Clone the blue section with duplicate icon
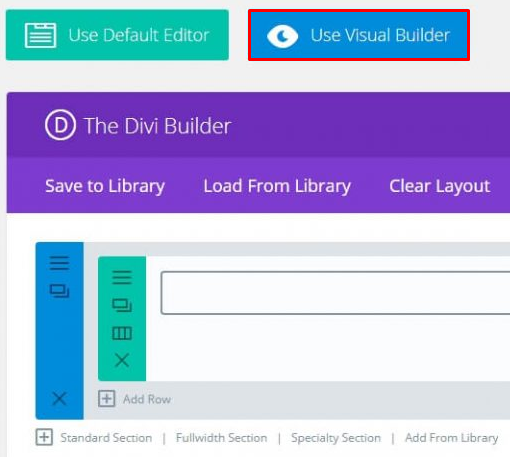Screen dimensions: 510x457 point(59,291)
